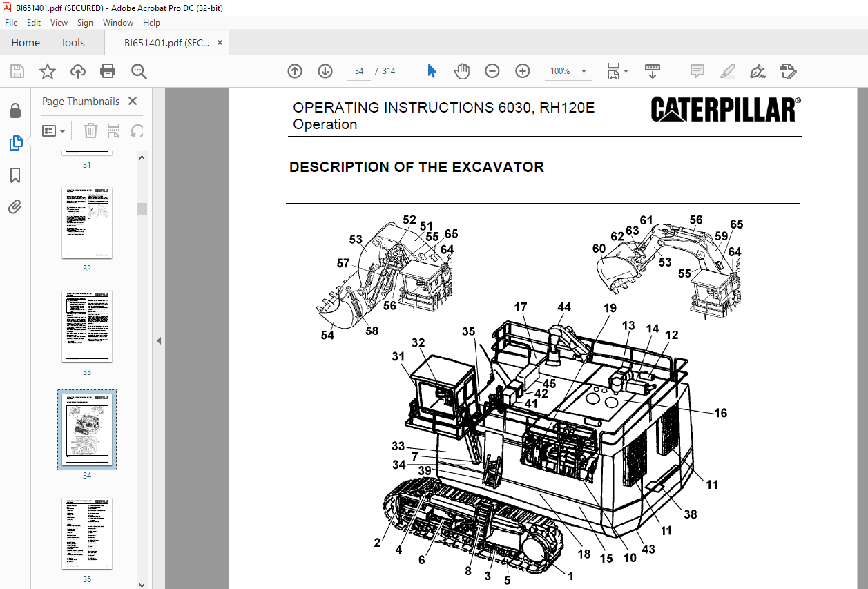The width and height of the screenshot is (868, 589).
Task: Click the upload to cloud icon
Action: coord(77,71)
